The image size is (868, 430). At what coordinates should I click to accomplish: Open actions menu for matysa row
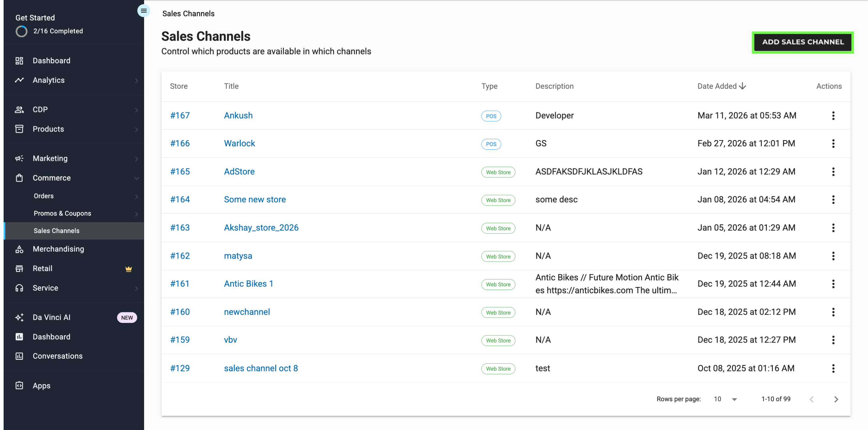(833, 256)
